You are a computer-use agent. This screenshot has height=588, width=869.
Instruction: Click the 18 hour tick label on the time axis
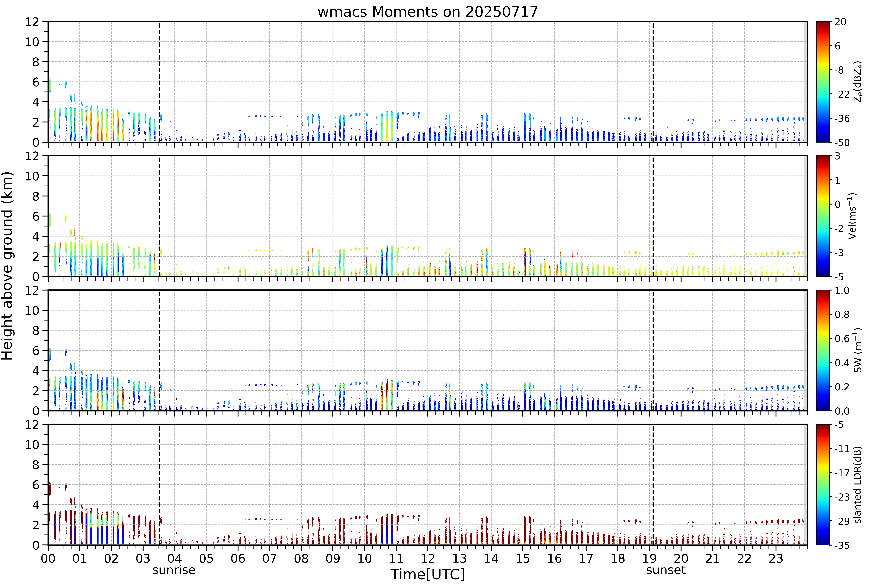pos(618,558)
